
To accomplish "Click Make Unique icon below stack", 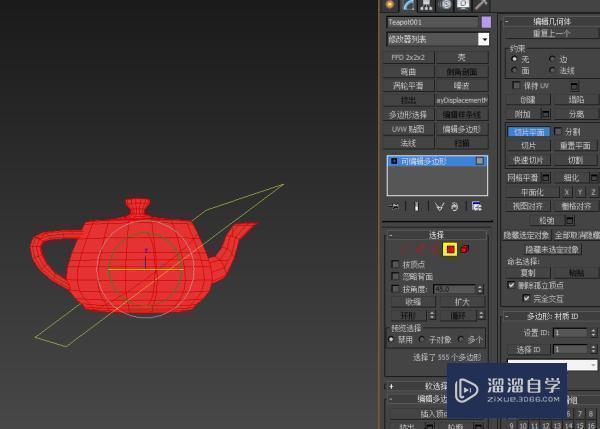I will (x=439, y=207).
